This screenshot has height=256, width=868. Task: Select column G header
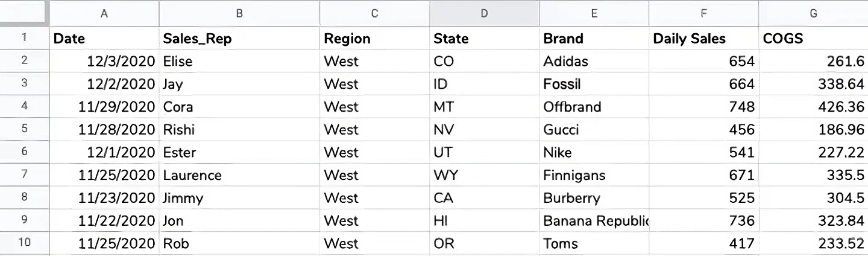[813, 13]
